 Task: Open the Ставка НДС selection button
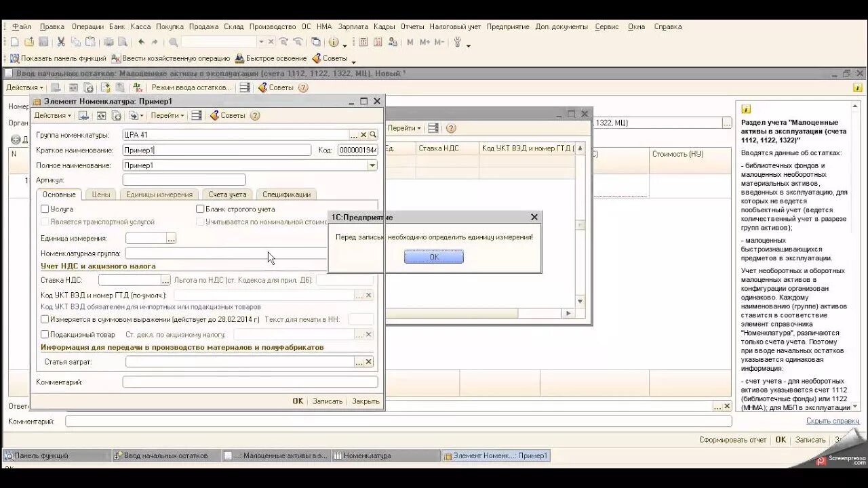(x=165, y=280)
